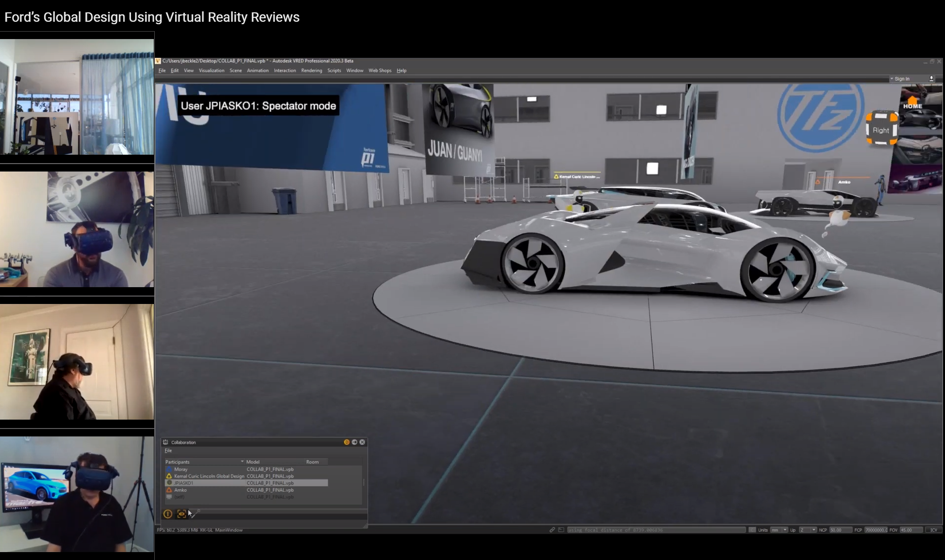Click the Participants column sort arrow
The width and height of the screenshot is (945, 560).
tap(242, 461)
